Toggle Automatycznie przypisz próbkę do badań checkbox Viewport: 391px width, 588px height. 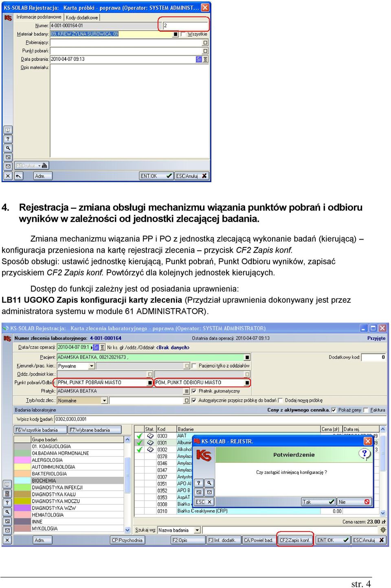click(x=194, y=401)
